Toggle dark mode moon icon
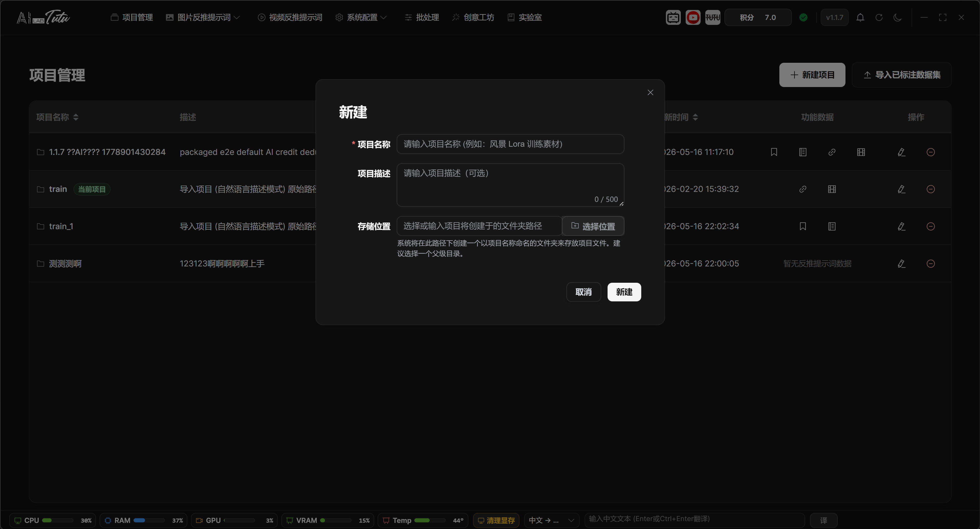 [898, 18]
